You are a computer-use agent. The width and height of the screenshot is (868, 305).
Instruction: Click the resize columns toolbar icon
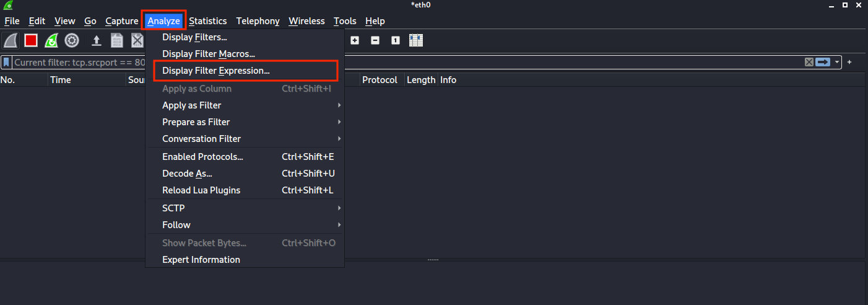point(416,40)
